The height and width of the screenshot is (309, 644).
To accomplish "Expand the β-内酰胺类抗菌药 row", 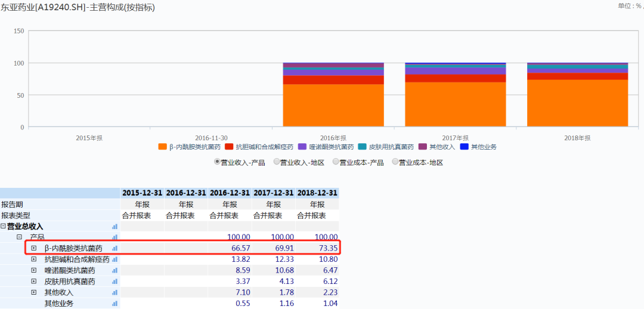I will tap(34, 248).
